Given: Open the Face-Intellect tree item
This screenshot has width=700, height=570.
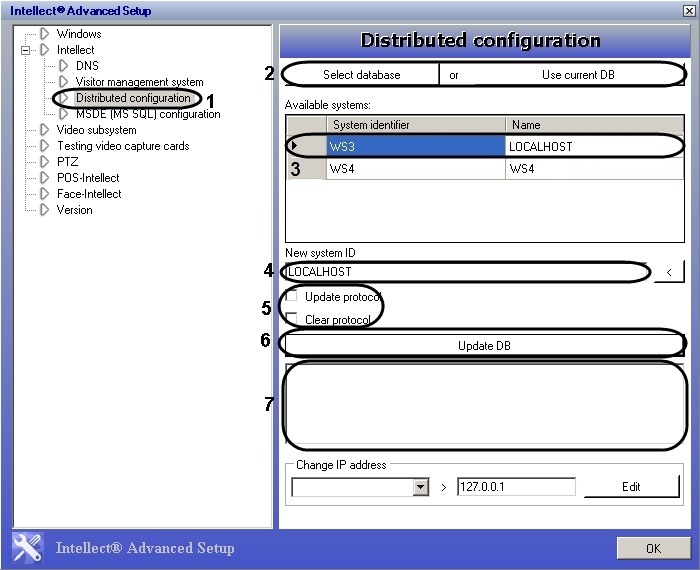Looking at the screenshot, I should (x=89, y=194).
